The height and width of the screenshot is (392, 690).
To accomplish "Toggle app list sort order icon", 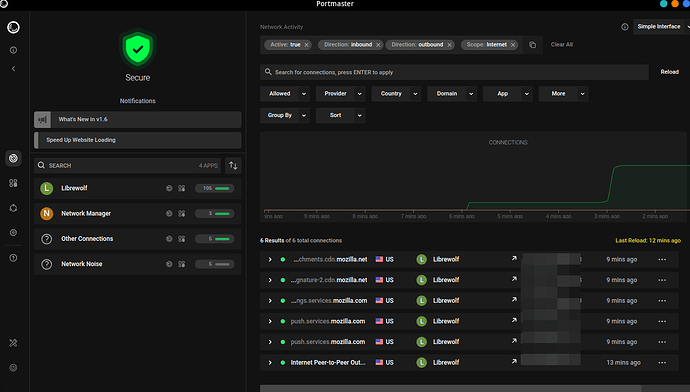I will pyautogui.click(x=233, y=165).
